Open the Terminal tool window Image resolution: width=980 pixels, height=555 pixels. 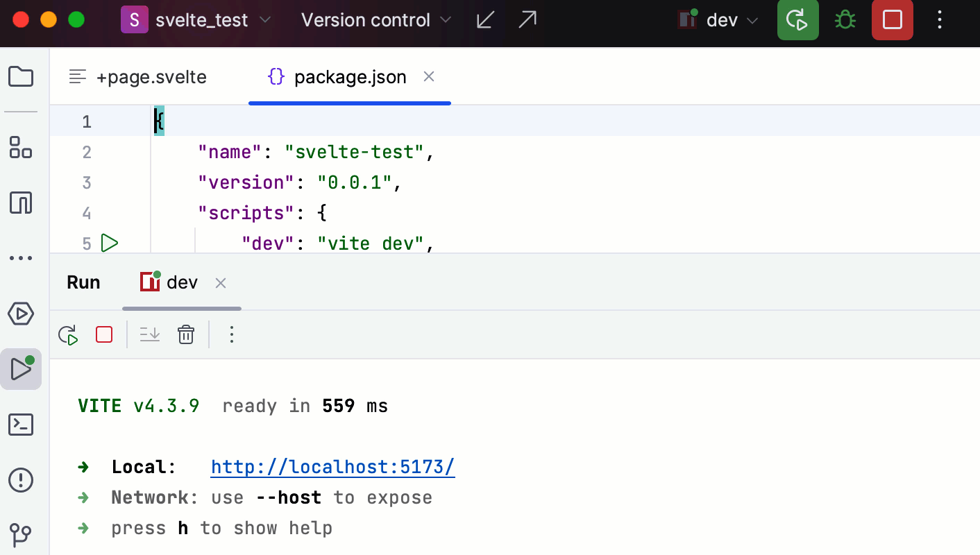pos(21,425)
